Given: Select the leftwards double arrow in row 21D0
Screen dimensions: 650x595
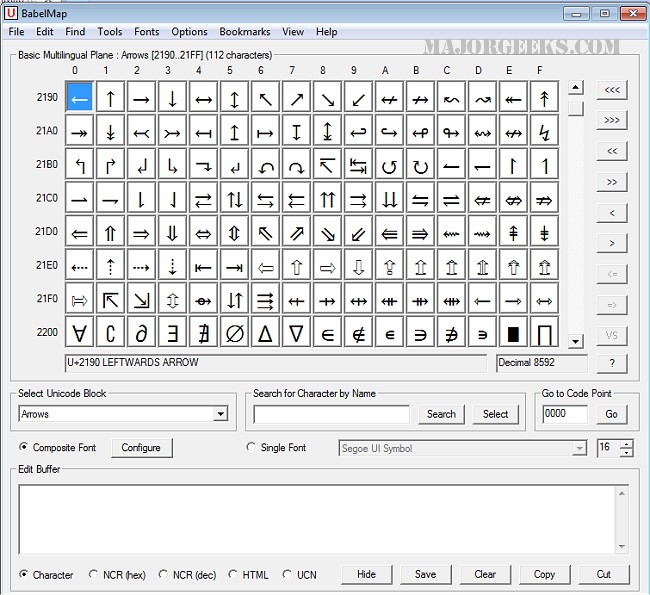Looking at the screenshot, I should 79,233.
